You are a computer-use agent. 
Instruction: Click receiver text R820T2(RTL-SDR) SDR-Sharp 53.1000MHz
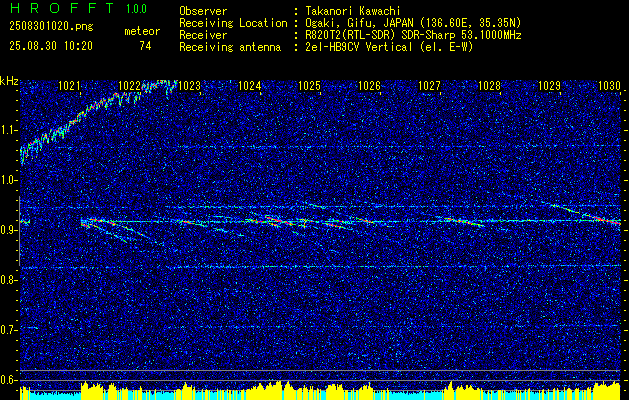[413, 35]
